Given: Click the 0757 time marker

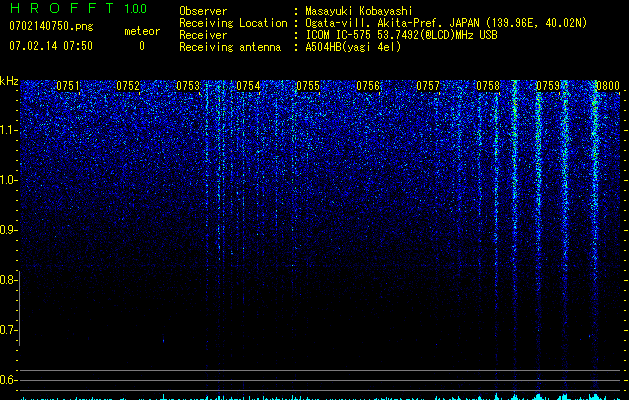Looking at the screenshot, I should 428,86.
